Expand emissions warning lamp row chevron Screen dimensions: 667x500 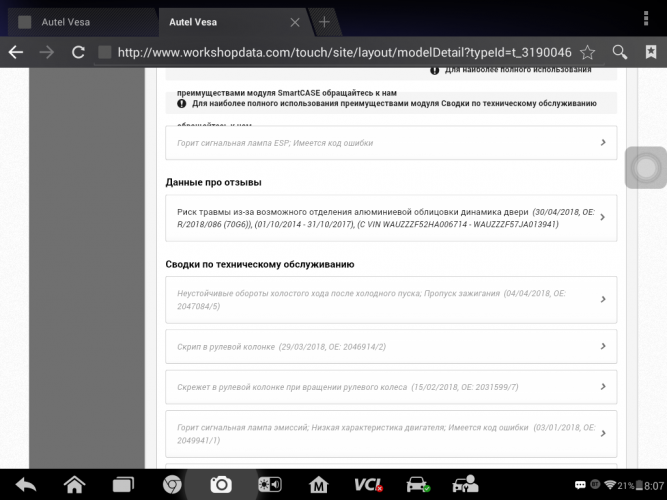(603, 434)
